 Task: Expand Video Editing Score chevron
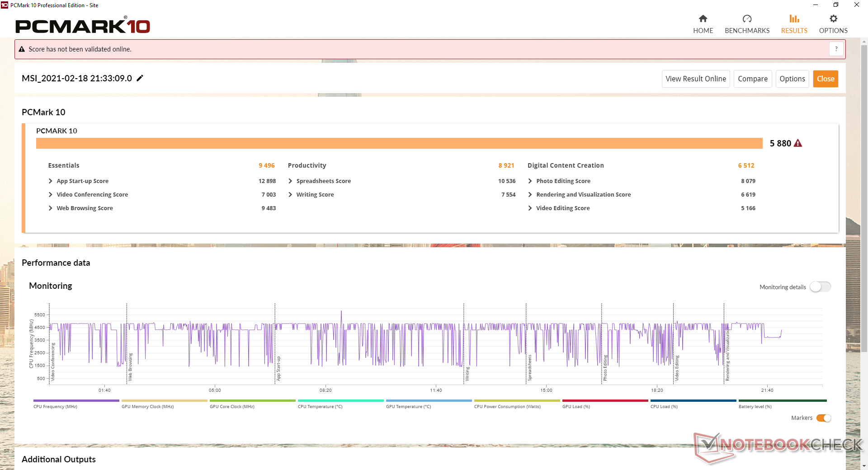[x=530, y=208]
